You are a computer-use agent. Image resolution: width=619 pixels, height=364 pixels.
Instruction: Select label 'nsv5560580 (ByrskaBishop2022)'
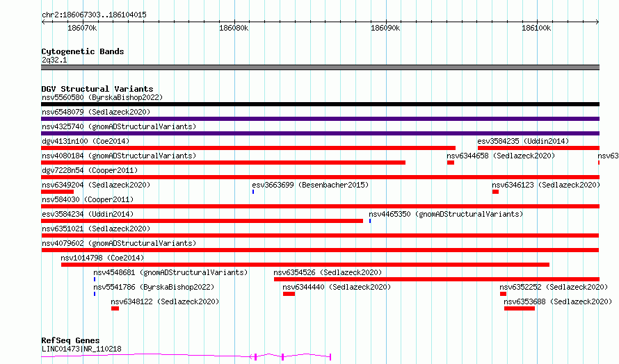[x=102, y=97]
